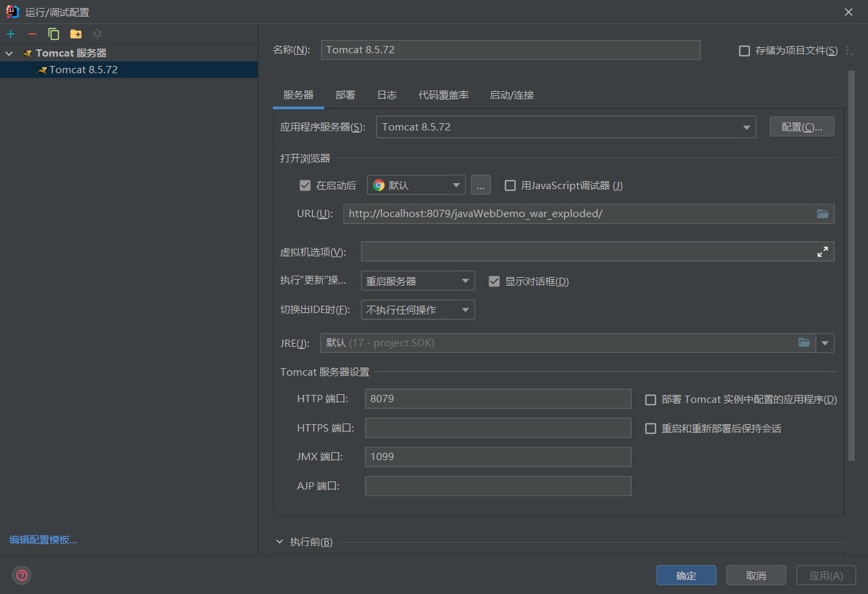Click the copy configuration icon
This screenshot has height=594, width=868.
tap(54, 34)
